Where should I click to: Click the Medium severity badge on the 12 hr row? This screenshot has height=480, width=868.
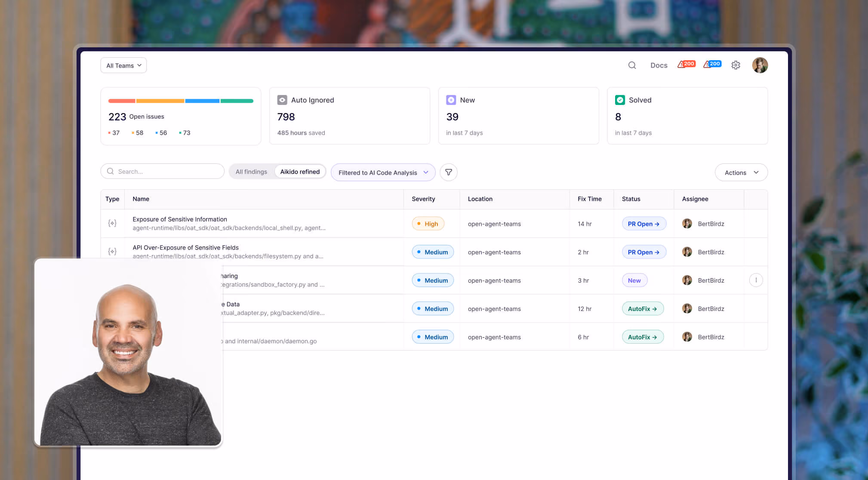point(433,309)
